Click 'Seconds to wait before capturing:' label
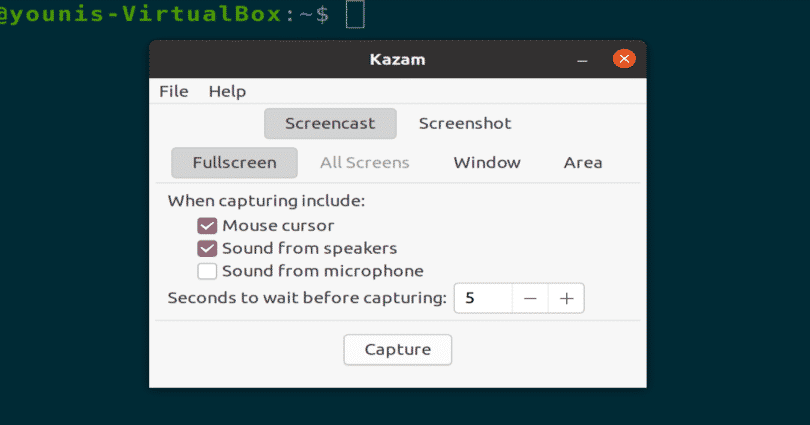Screen dimensions: 810x425 click(307, 298)
